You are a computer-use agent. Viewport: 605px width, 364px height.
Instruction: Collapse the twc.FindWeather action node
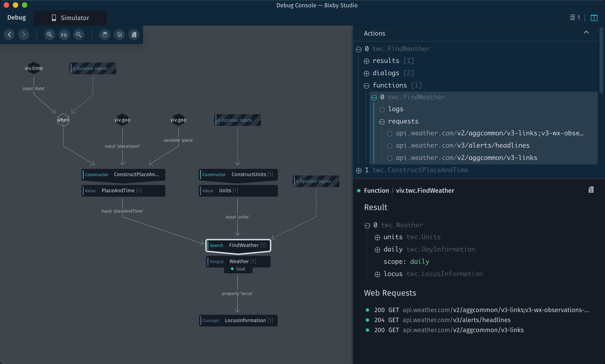coord(359,49)
